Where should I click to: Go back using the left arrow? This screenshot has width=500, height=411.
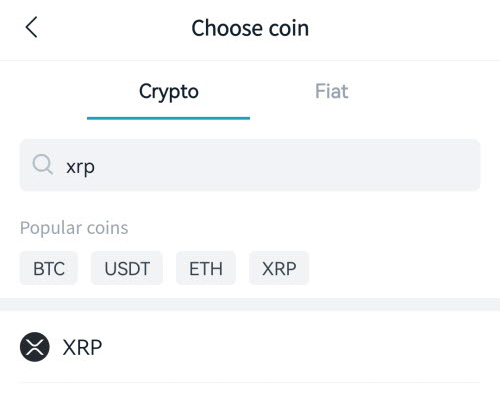click(x=31, y=27)
